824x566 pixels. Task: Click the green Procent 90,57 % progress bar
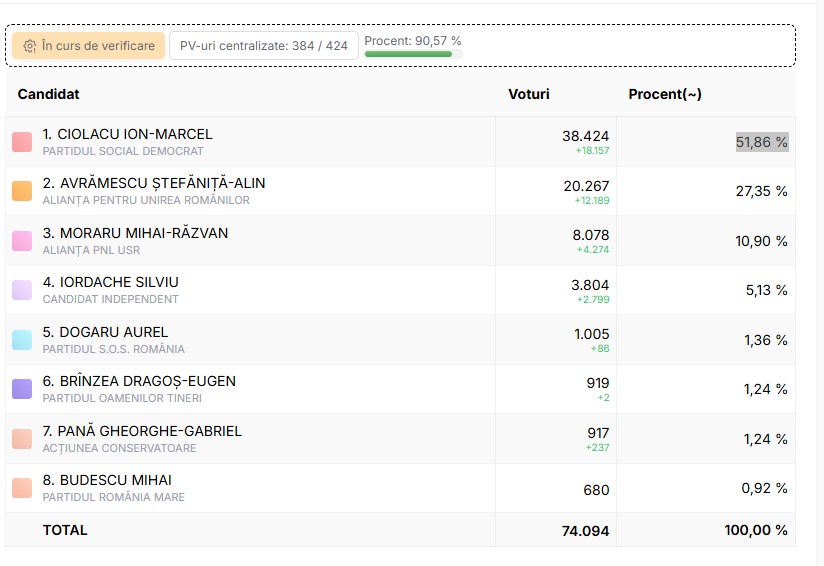[x=408, y=54]
